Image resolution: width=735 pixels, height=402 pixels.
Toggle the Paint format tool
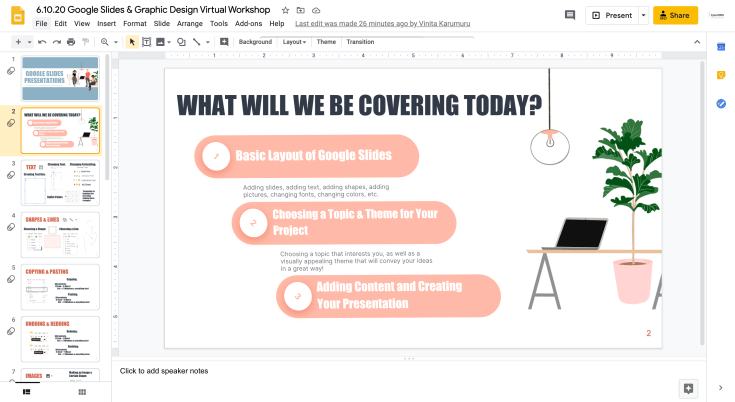click(85, 42)
